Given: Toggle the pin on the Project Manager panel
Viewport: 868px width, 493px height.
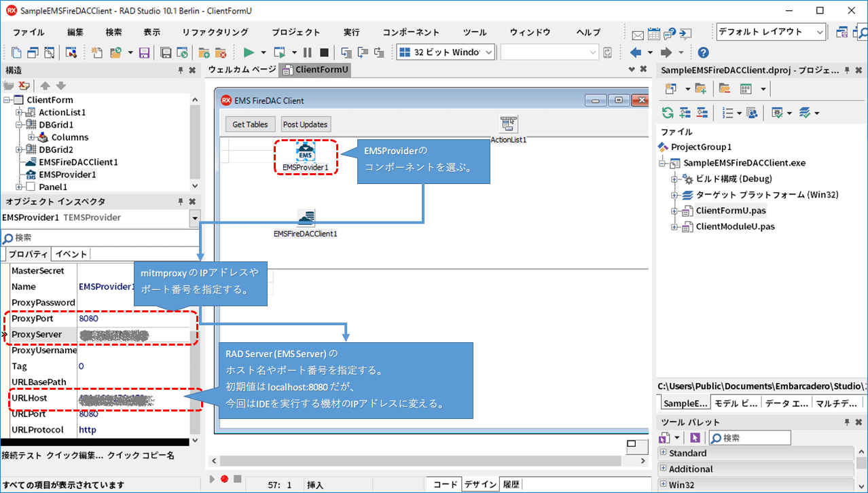Looking at the screenshot, I should coord(846,70).
